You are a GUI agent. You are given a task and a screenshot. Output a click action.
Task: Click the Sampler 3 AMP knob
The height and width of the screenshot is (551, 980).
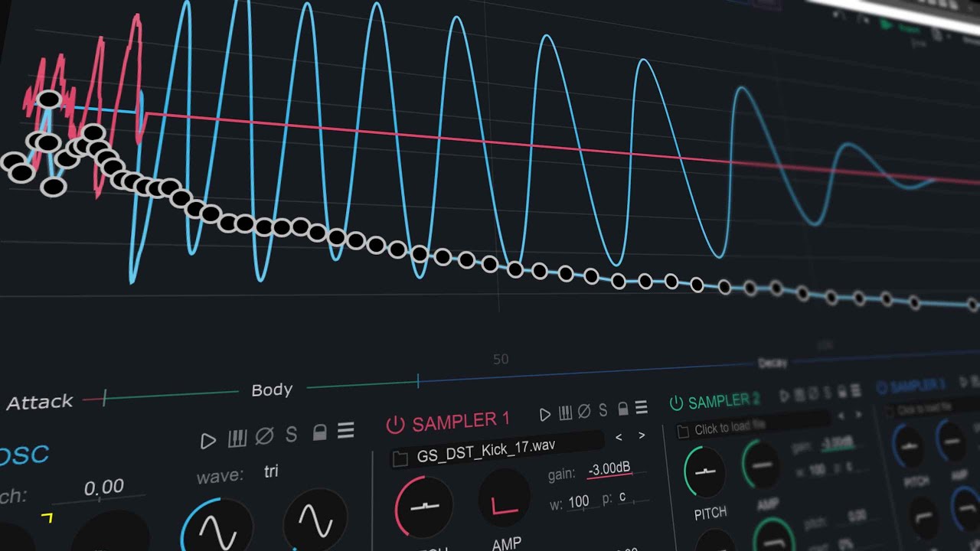(952, 440)
